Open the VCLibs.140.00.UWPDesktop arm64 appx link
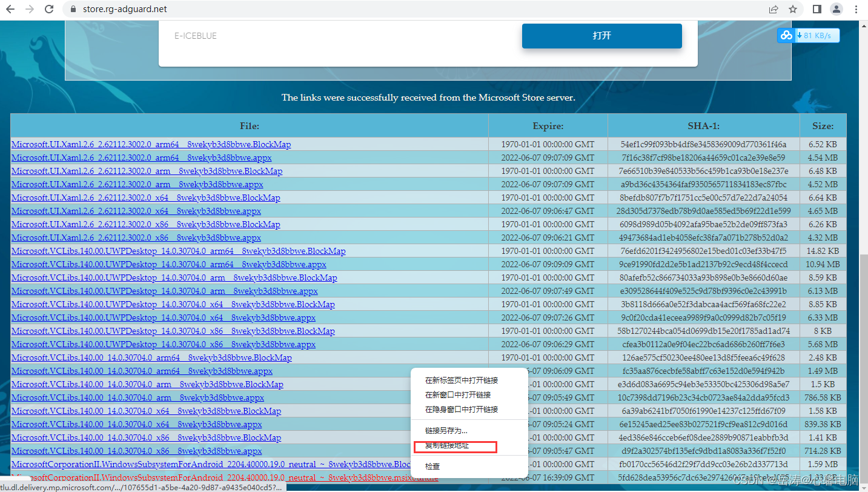The width and height of the screenshot is (868, 492). (168, 264)
